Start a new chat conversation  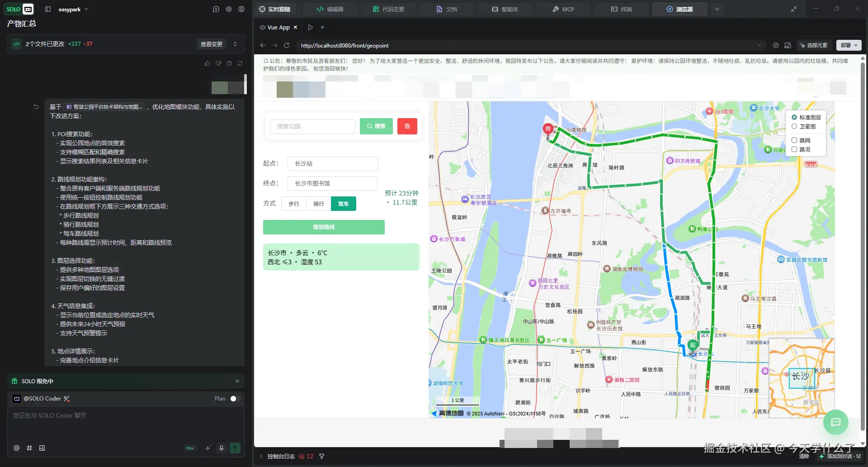[216, 9]
